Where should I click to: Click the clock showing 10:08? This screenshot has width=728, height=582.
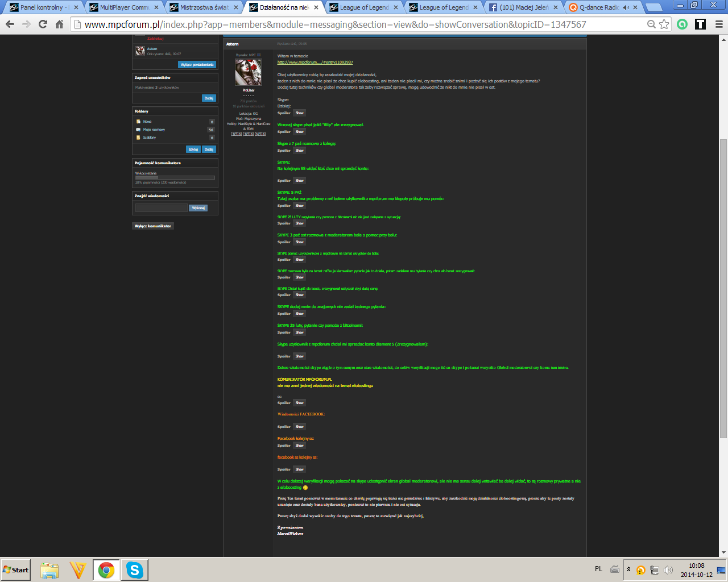pos(696,566)
